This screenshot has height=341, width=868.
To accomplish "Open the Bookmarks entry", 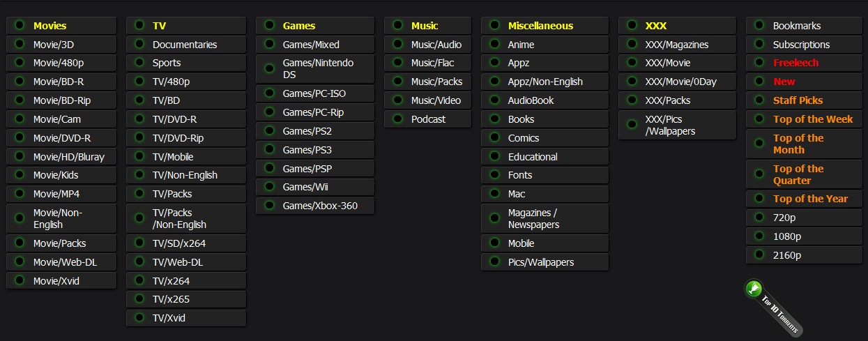I will (797, 26).
